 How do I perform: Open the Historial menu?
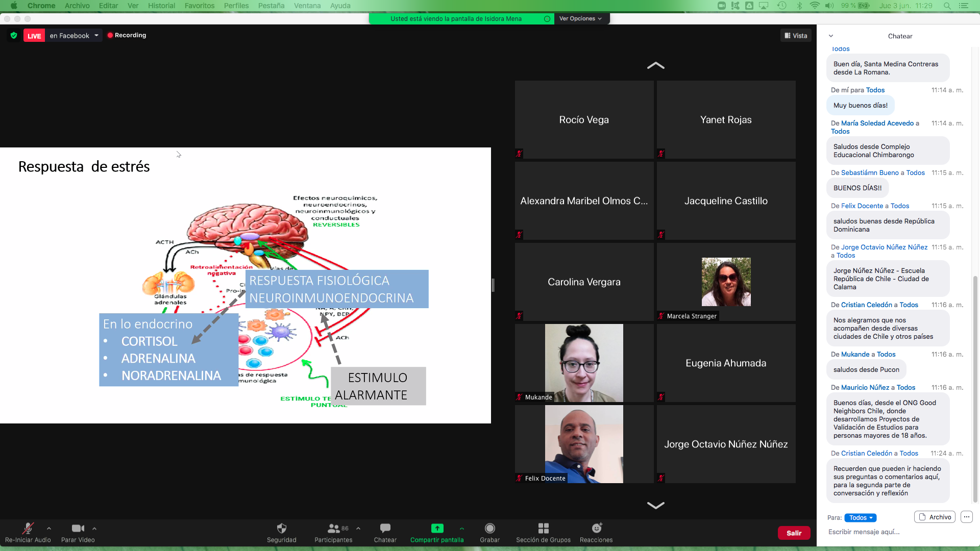point(161,6)
